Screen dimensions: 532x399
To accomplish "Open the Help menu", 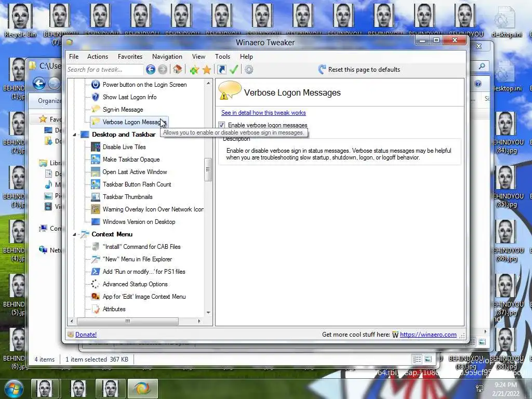I will click(246, 57).
